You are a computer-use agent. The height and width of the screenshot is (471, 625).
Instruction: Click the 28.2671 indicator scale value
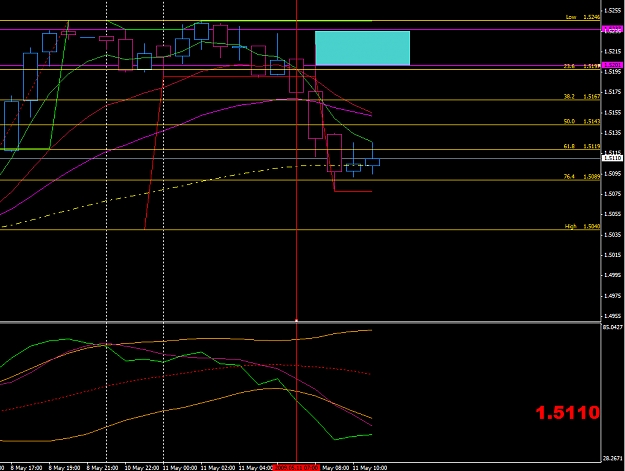[613, 458]
